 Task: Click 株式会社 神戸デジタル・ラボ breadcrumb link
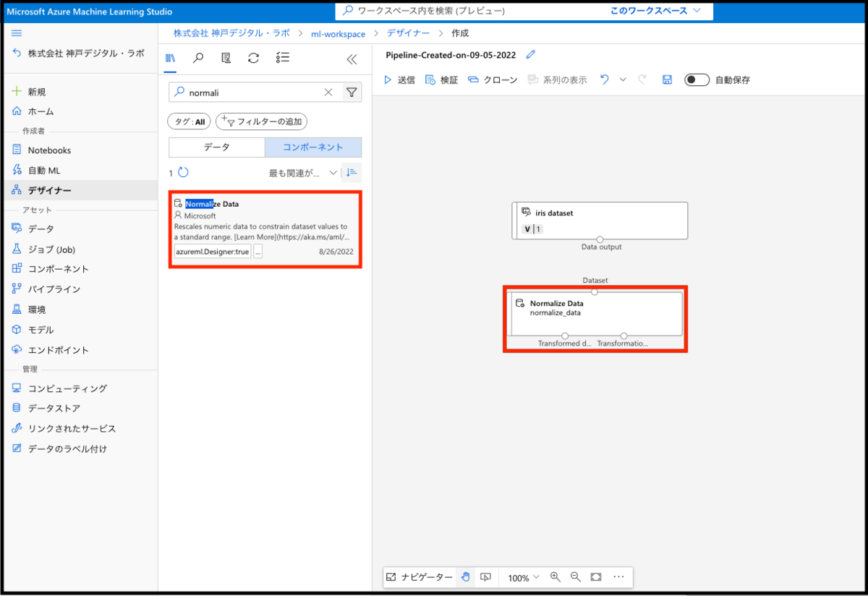tap(231, 33)
